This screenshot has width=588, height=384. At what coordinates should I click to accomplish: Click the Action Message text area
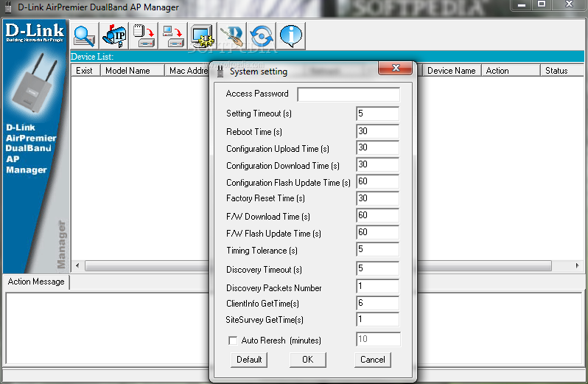(x=107, y=328)
